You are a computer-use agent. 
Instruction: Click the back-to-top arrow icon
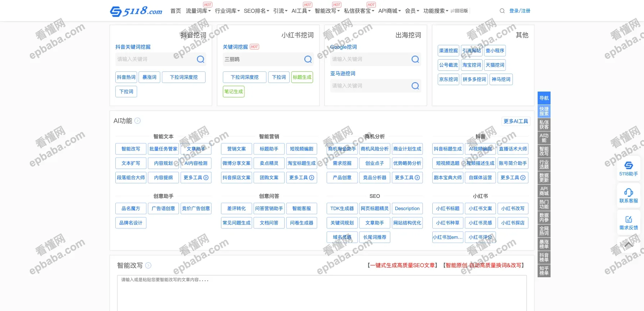click(x=629, y=245)
